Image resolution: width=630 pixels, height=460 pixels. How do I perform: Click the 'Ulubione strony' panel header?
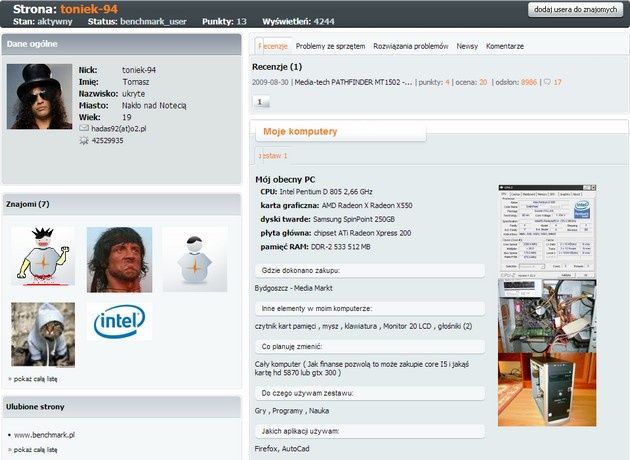pos(121,407)
